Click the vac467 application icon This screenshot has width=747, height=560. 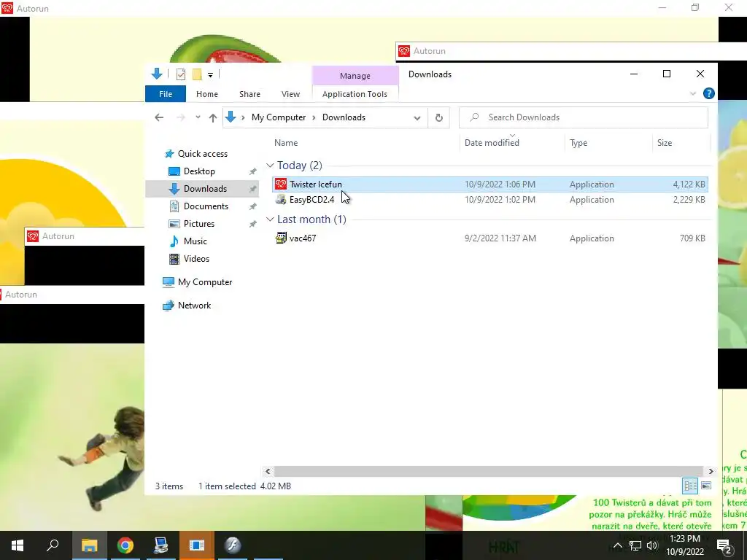281,238
